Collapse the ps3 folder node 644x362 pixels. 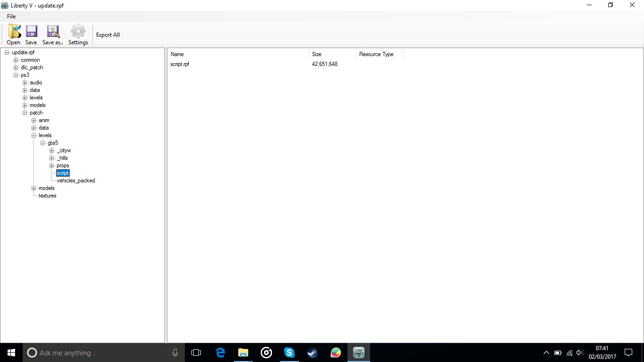tap(16, 75)
